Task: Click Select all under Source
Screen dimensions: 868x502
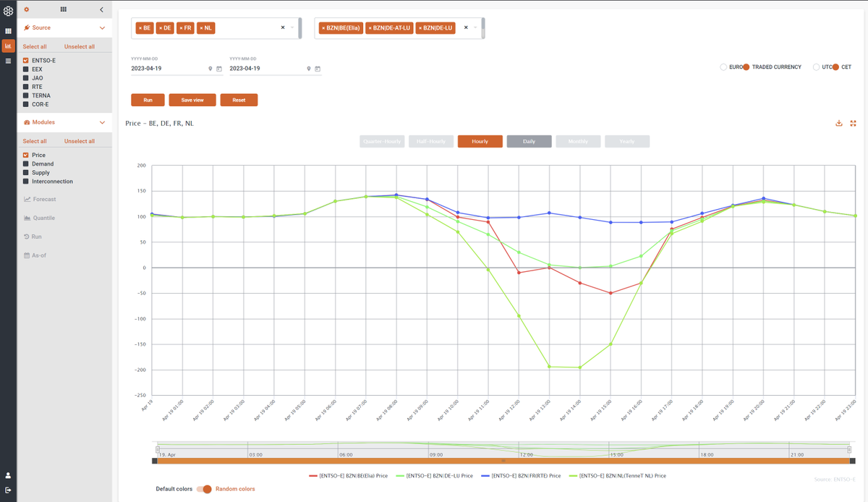Action: click(35, 46)
